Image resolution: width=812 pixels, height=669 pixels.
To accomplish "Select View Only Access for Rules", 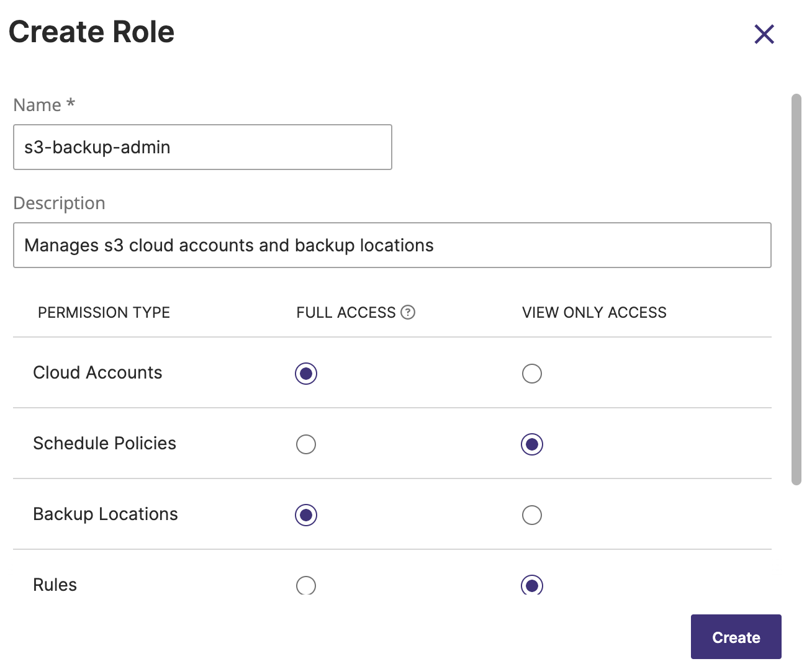I will coord(532,585).
